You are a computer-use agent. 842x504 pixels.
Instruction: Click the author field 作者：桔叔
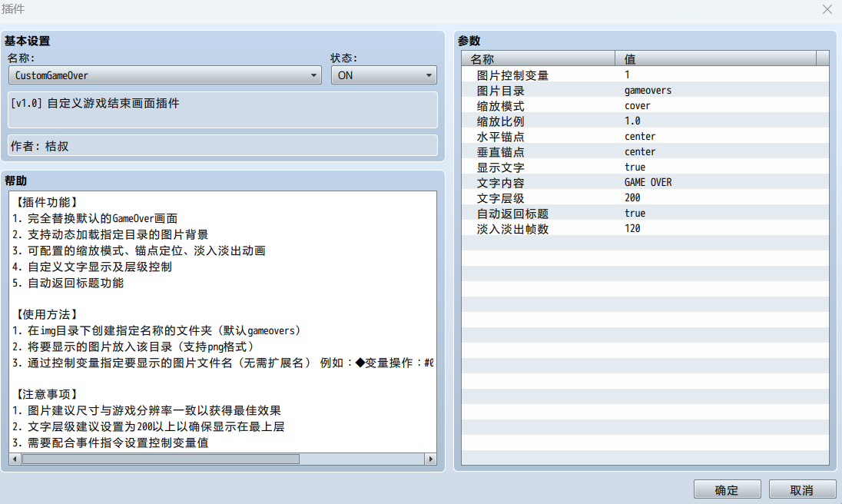click(223, 145)
